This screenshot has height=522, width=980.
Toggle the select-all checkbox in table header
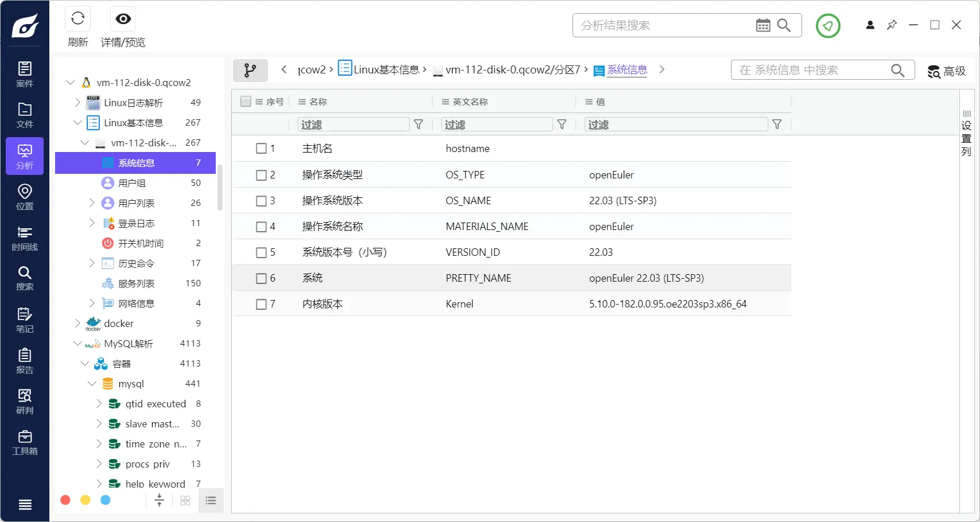tap(246, 102)
